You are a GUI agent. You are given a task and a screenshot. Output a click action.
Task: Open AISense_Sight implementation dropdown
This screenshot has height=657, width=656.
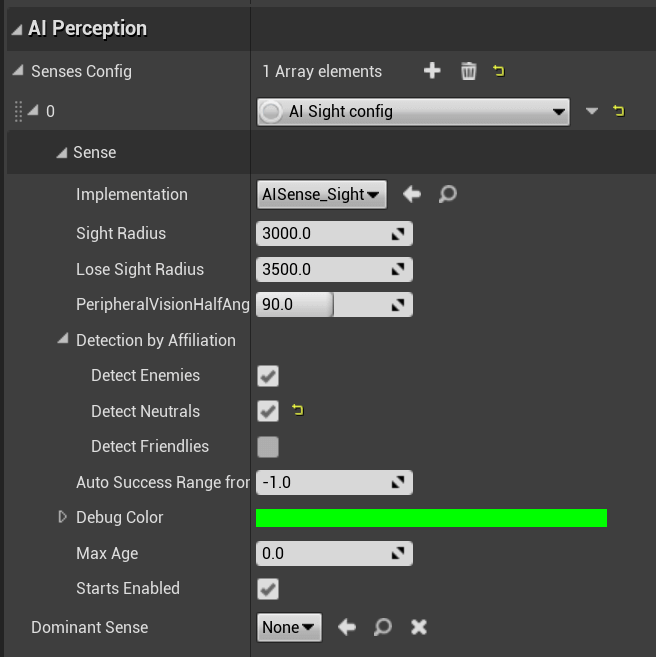point(322,194)
